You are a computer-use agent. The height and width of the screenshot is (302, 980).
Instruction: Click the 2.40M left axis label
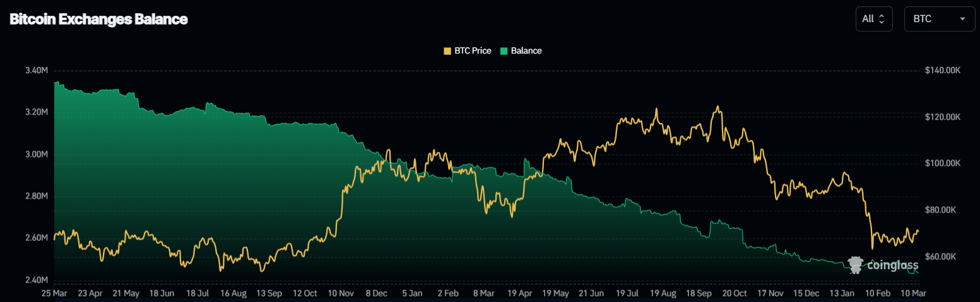(x=35, y=280)
